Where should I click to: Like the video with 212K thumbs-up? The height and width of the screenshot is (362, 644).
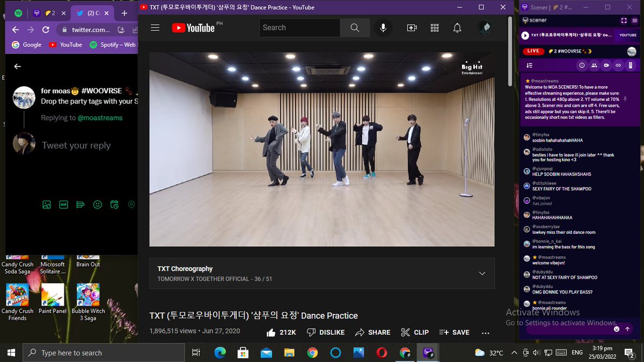(x=282, y=333)
